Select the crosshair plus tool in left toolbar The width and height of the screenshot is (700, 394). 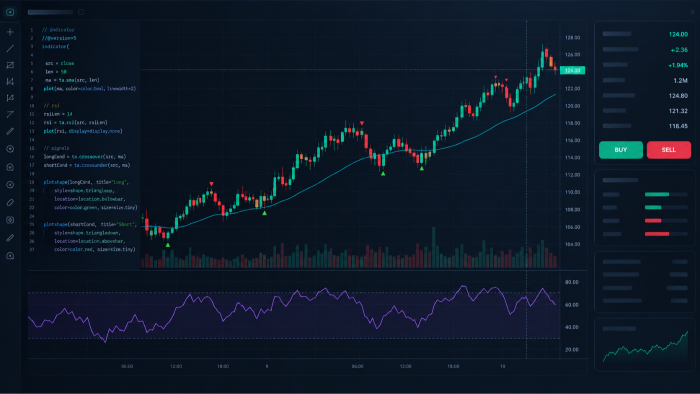click(x=10, y=32)
